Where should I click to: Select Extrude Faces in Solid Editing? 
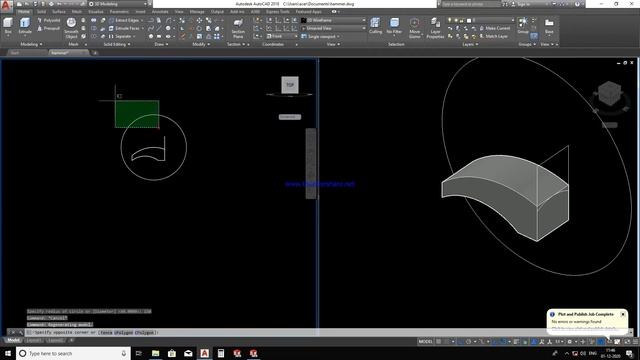(126, 28)
